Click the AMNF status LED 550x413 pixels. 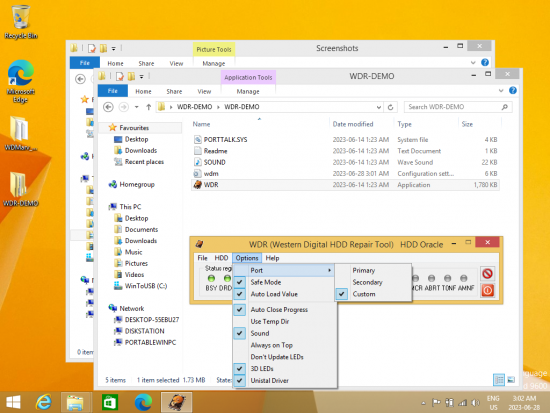pyautogui.click(x=463, y=278)
